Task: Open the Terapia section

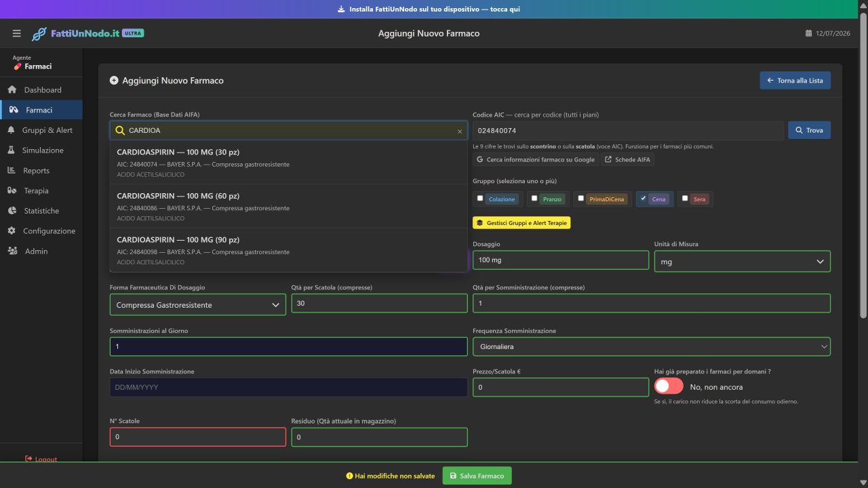Action: [x=41, y=190]
